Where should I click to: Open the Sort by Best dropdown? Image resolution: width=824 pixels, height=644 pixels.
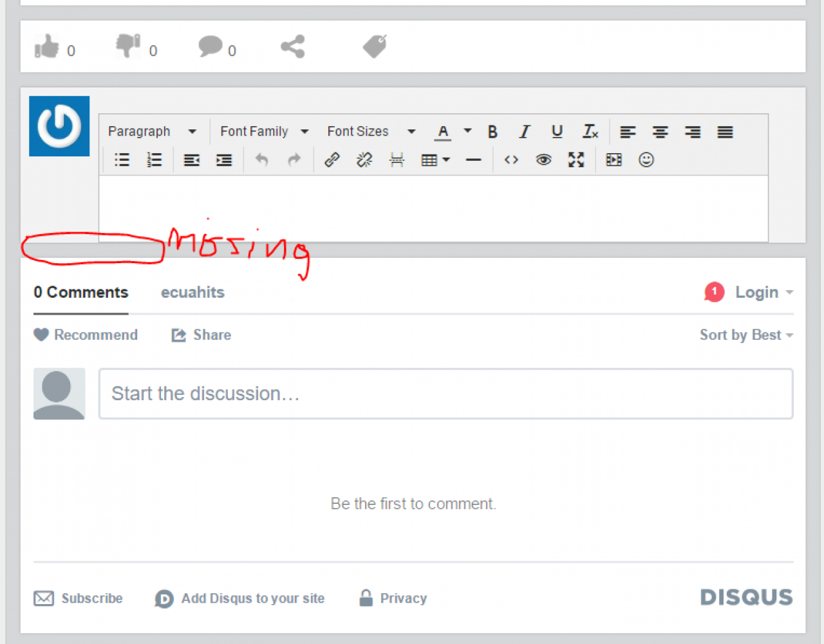(745, 335)
